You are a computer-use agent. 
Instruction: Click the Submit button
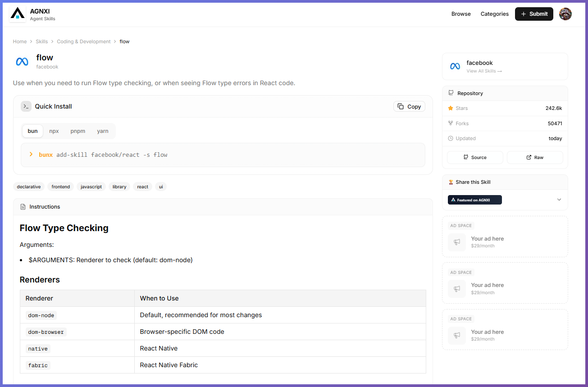tap(534, 14)
